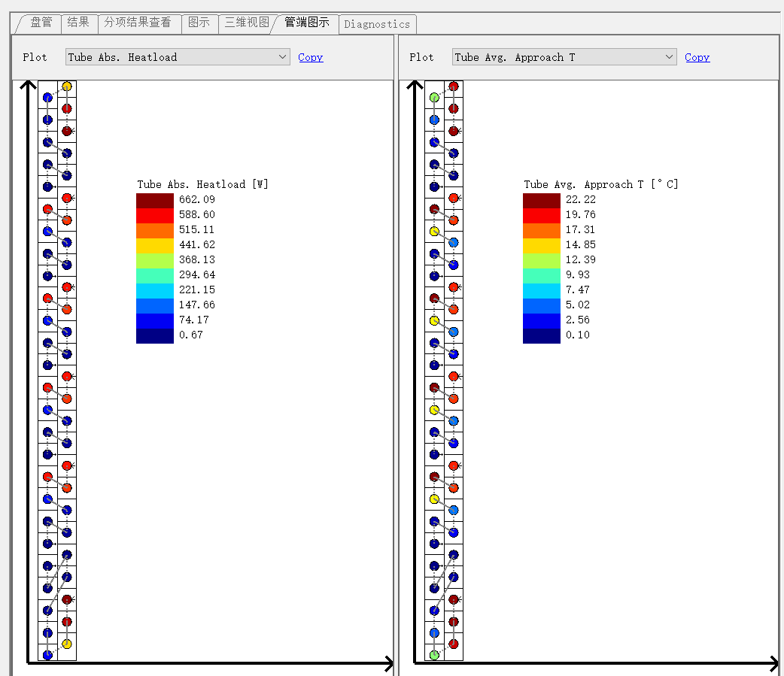Viewport: 784px width, 676px height.
Task: Select the topmost green tube in approach plot
Action: coord(434,98)
